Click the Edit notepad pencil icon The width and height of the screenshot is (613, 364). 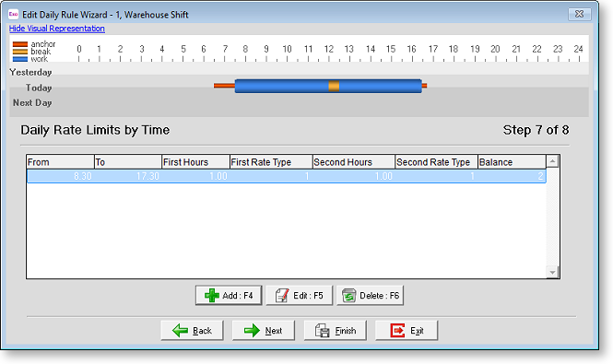click(x=282, y=295)
